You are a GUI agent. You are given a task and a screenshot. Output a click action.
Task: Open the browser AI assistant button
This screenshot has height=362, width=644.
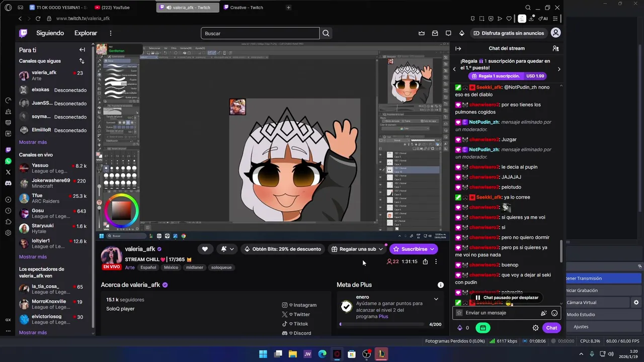pyautogui.click(x=543, y=19)
